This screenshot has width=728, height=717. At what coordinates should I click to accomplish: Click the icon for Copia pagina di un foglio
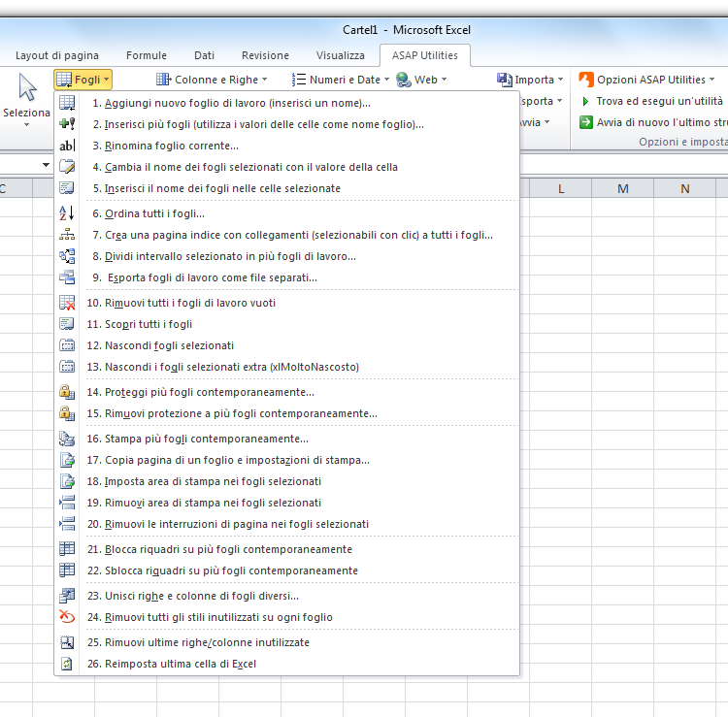67,460
